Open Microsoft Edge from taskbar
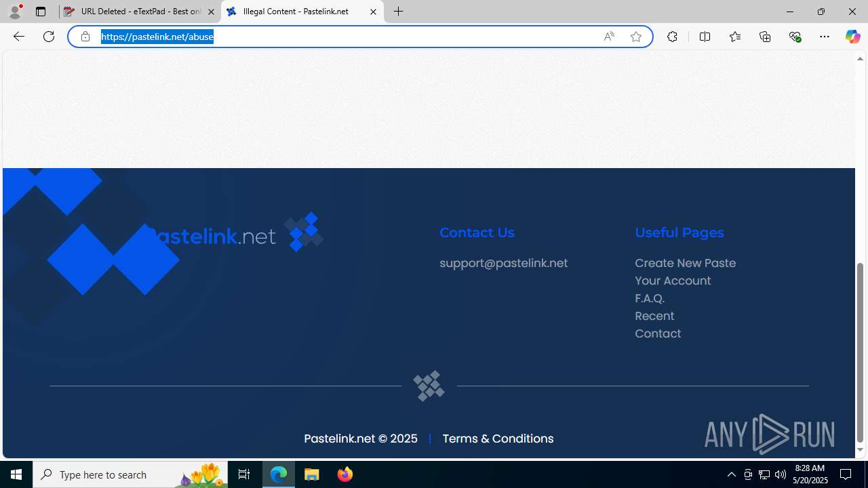 pyautogui.click(x=279, y=474)
